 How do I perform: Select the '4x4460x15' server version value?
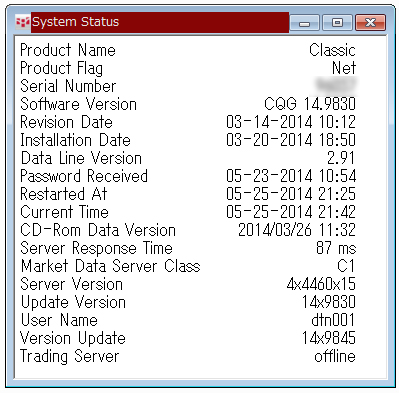coord(321,284)
